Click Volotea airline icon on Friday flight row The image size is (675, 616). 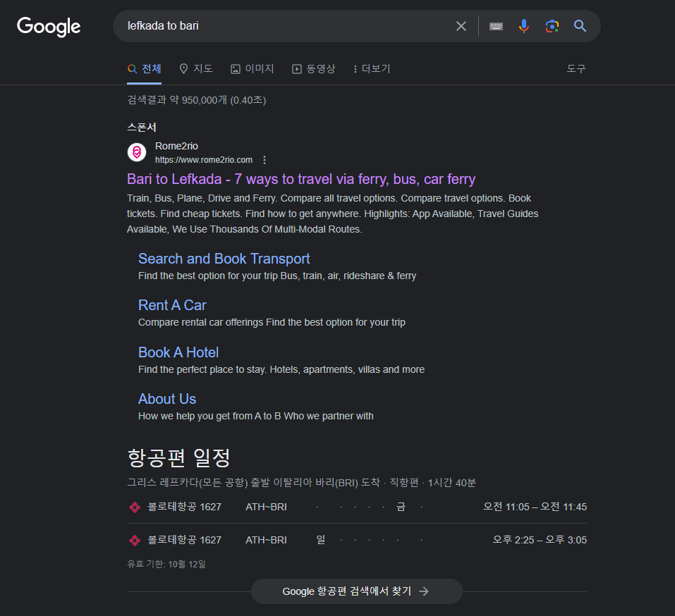tap(135, 507)
